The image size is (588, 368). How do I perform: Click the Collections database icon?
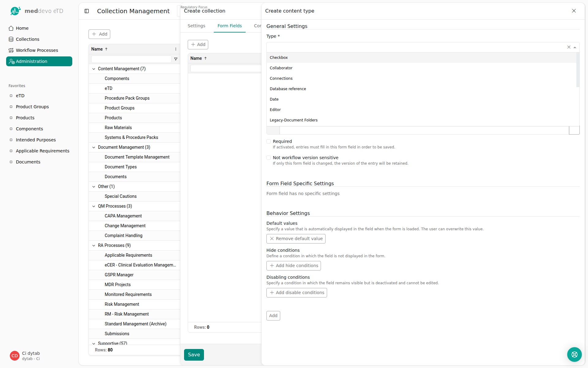click(11, 39)
